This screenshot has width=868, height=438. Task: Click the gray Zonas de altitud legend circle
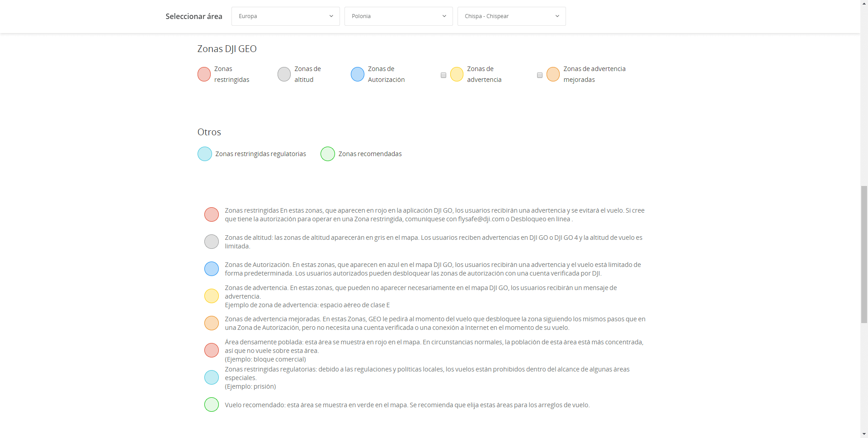(284, 74)
